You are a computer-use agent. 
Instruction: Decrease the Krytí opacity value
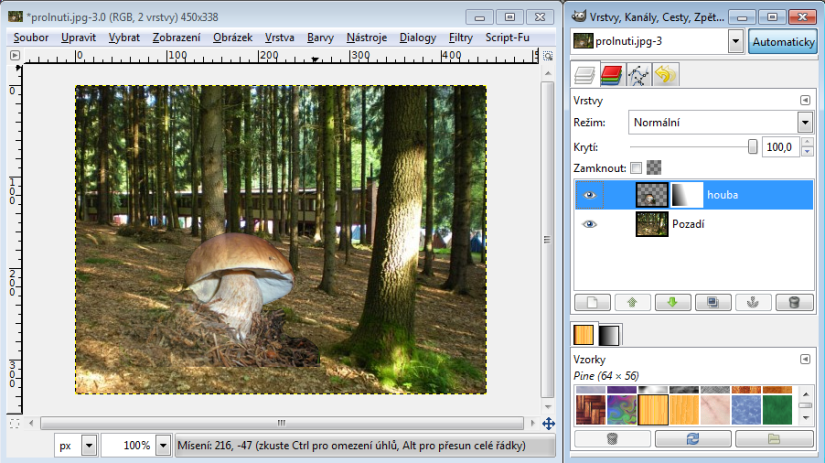tap(807, 152)
